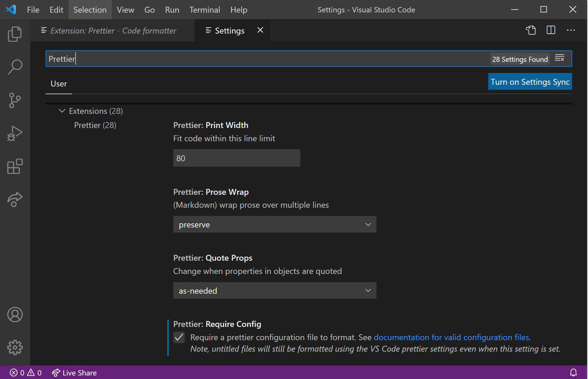Image resolution: width=588 pixels, height=379 pixels.
Task: Uncheck the Require Config checkbox
Action: (179, 337)
